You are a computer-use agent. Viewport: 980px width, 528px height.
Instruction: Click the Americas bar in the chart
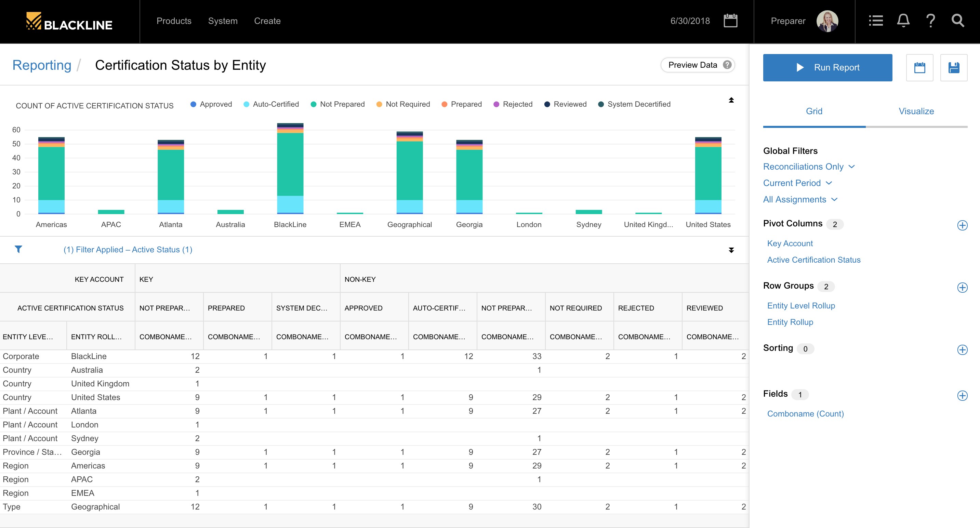click(51, 175)
